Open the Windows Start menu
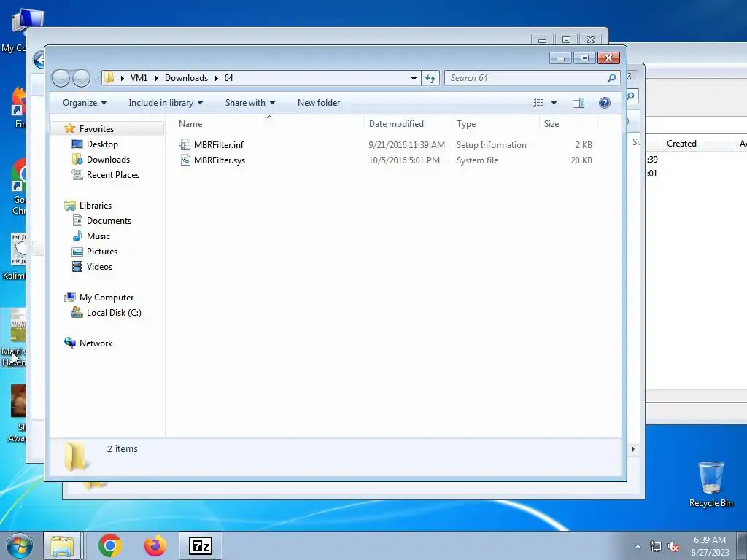This screenshot has width=747, height=560. [x=19, y=545]
